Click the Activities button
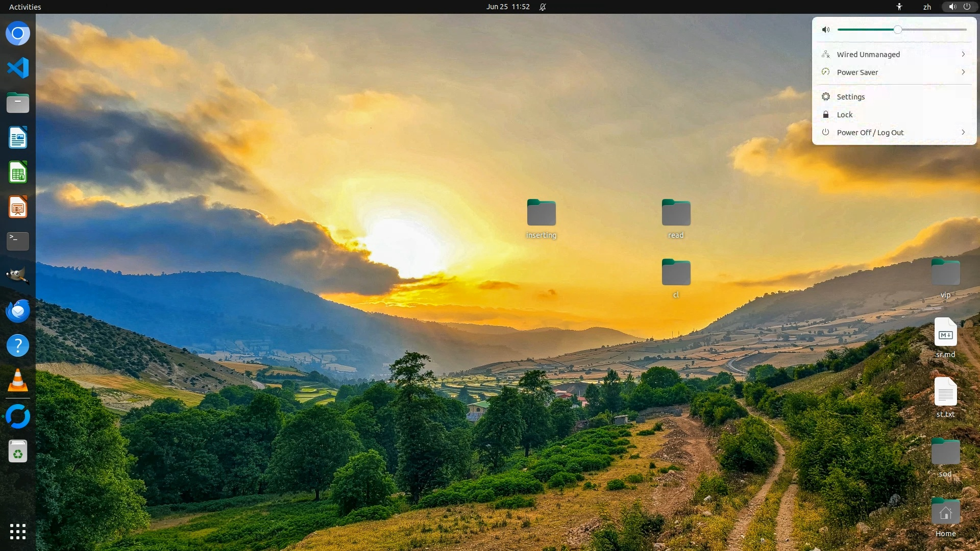 tap(25, 7)
